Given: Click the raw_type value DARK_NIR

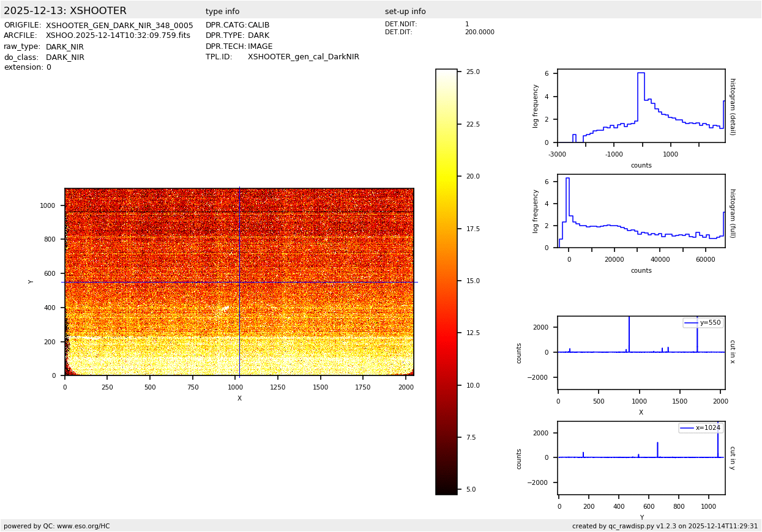Looking at the screenshot, I should (65, 47).
